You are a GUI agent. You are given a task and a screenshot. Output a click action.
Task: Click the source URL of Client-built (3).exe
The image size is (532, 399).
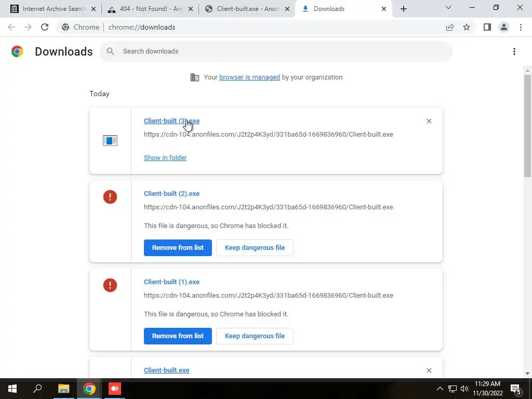tap(269, 135)
